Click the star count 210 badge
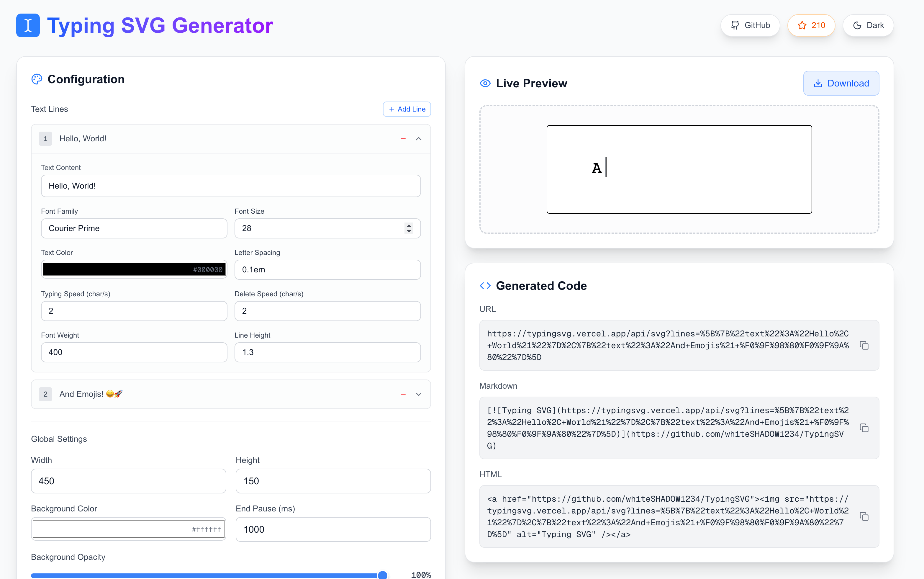The width and height of the screenshot is (924, 579). [x=811, y=25]
